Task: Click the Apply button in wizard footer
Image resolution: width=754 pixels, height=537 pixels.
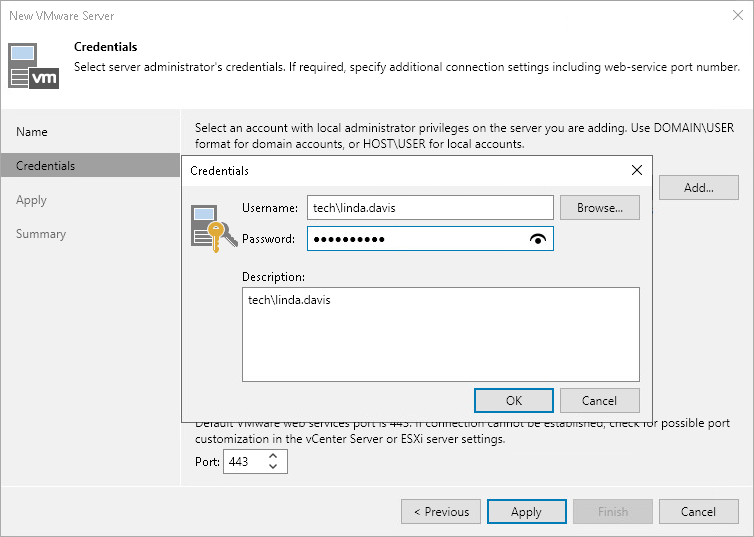Action: [527, 512]
